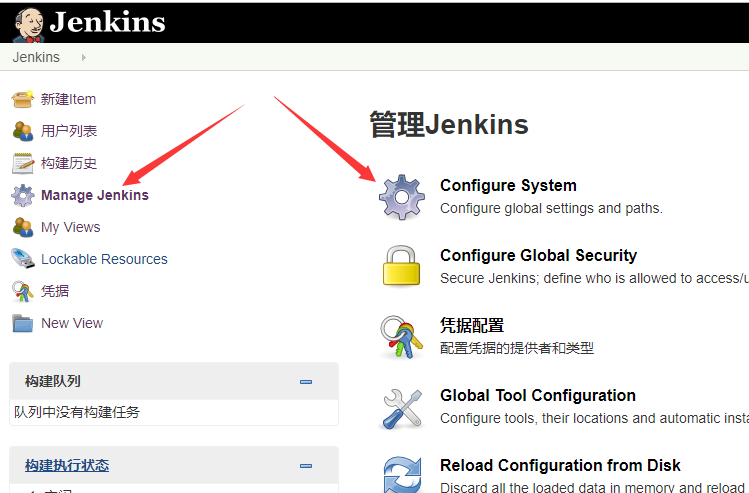Open the 构建执行状态 header link
The image size is (749, 493).
click(67, 465)
